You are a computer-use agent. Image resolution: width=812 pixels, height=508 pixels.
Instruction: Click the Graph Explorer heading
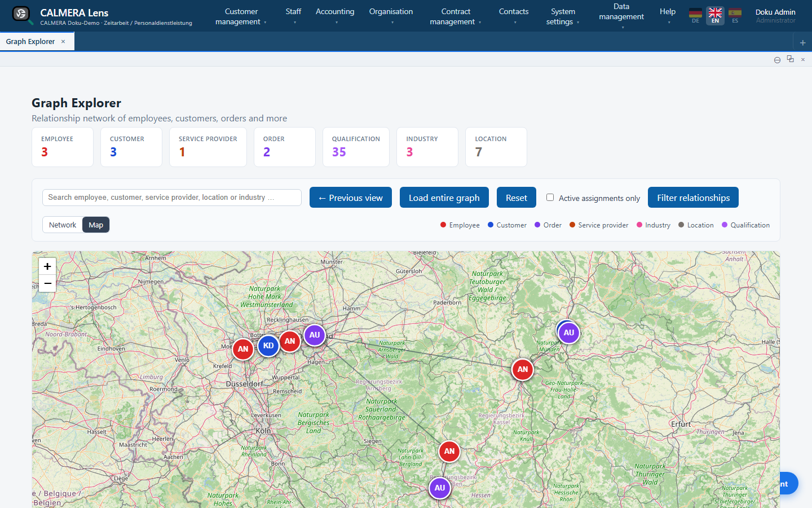pos(76,103)
